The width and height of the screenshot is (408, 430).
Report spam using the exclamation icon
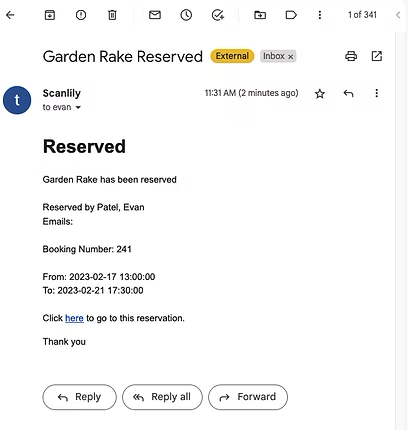81,15
